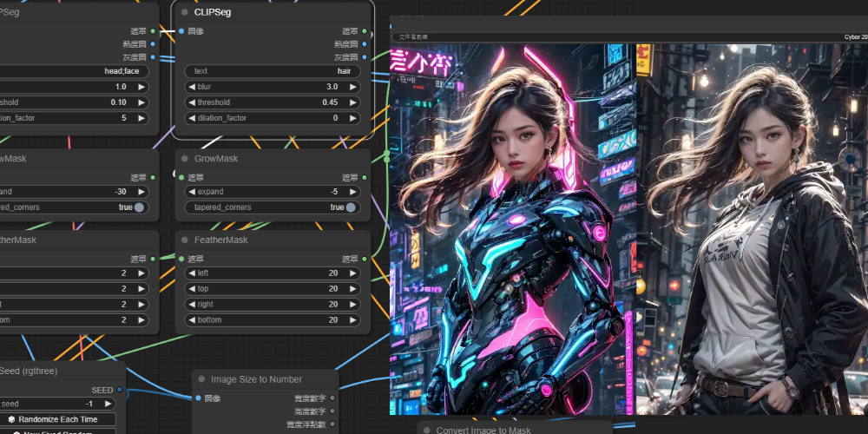Viewport: 868px width, 434px height.
Task: Click 遮罩 input port of FeatherMask left 20
Action: [181, 259]
